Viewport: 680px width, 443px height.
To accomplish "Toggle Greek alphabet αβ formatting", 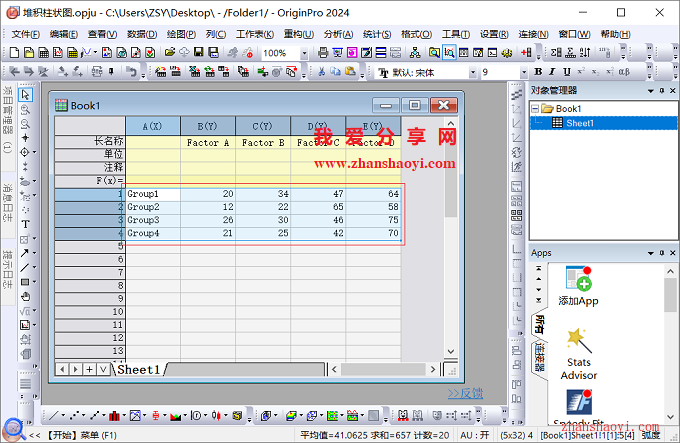I will point(624,72).
